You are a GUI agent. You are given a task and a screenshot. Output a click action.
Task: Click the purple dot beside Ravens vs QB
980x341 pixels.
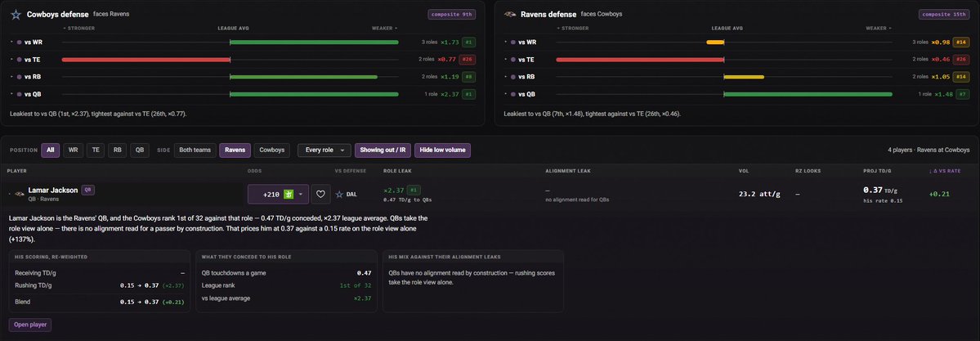[513, 95]
